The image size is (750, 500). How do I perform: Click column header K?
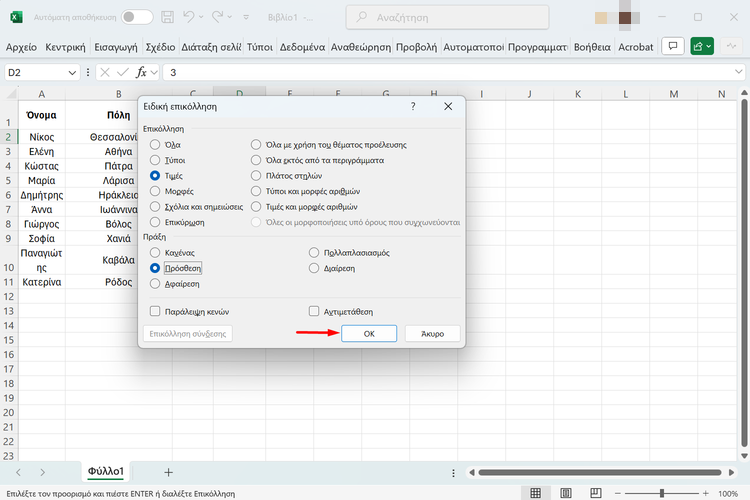tap(577, 94)
